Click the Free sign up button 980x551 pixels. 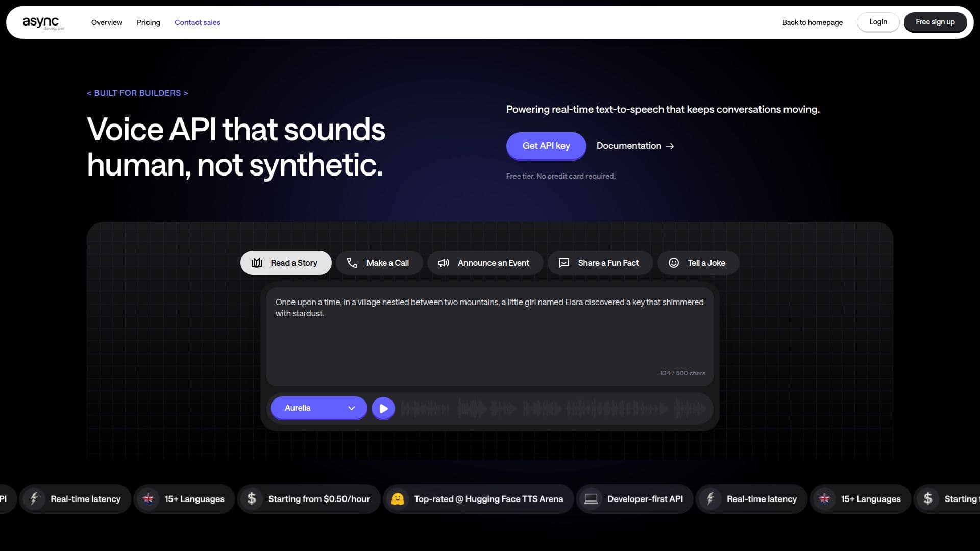pos(935,22)
